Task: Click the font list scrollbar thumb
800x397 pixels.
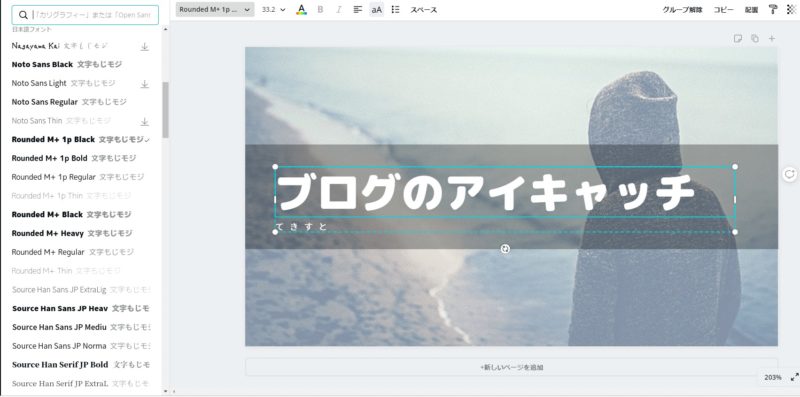Action: pyautogui.click(x=165, y=110)
